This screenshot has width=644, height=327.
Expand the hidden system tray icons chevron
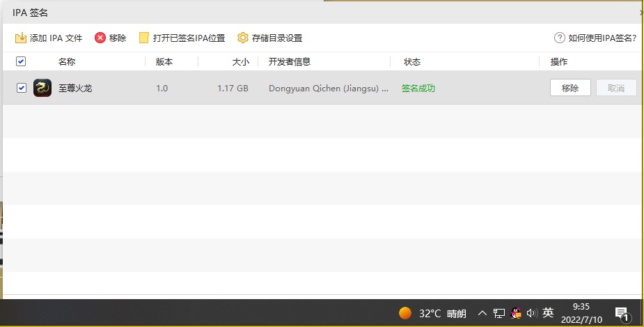[482, 313]
